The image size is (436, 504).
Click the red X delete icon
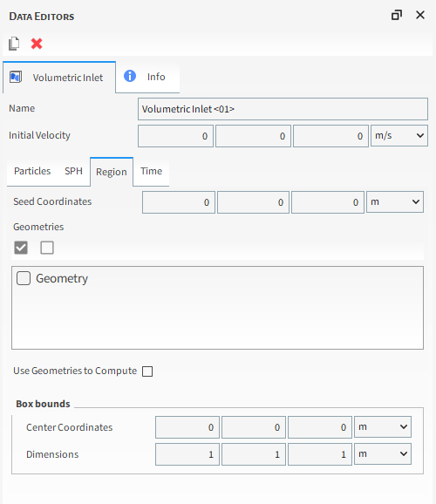click(37, 44)
